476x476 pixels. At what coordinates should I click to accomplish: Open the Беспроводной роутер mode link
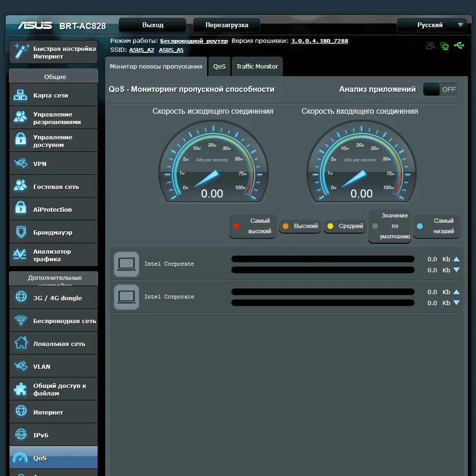click(194, 41)
